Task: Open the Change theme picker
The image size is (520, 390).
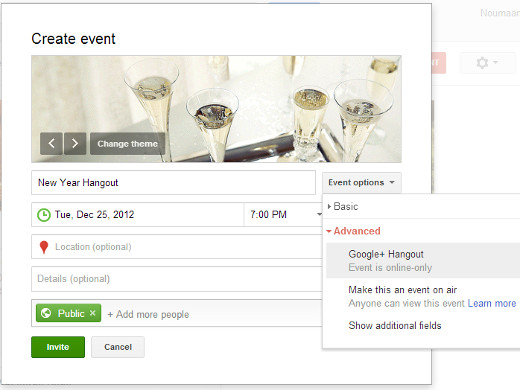Action: 127,144
